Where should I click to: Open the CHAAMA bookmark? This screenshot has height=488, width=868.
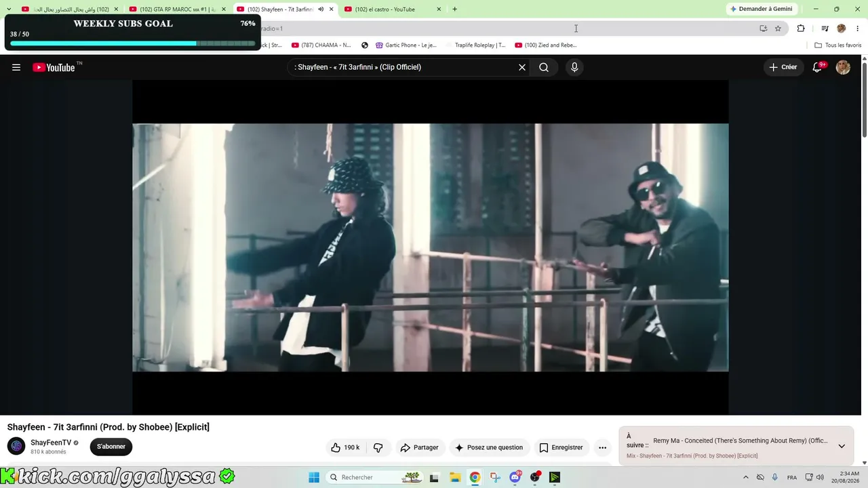(x=321, y=45)
